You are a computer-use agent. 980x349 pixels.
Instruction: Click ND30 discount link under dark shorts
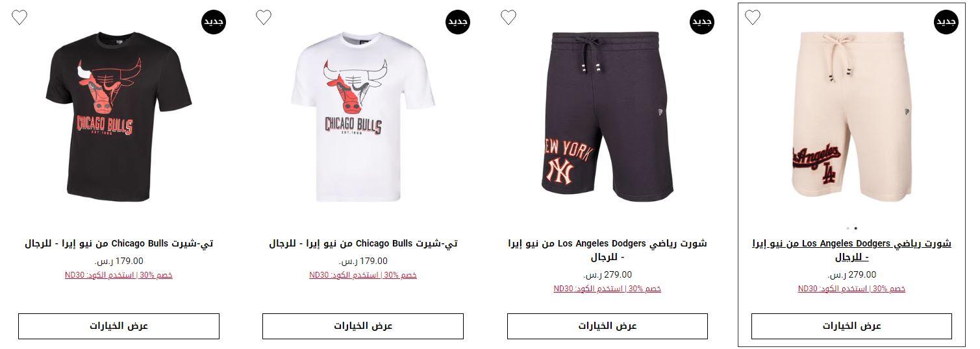(607, 289)
